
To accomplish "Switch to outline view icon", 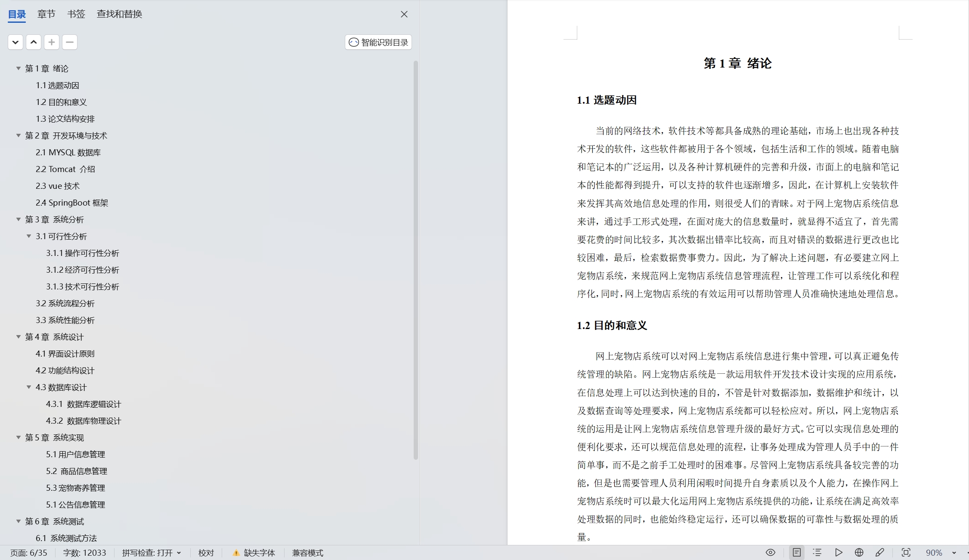I will [817, 553].
